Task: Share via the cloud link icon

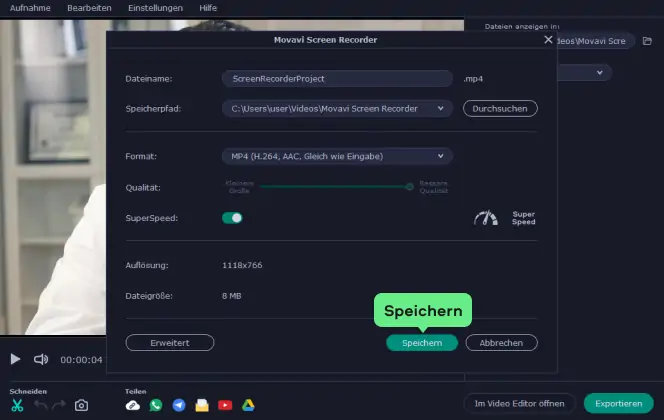Action: tap(133, 405)
